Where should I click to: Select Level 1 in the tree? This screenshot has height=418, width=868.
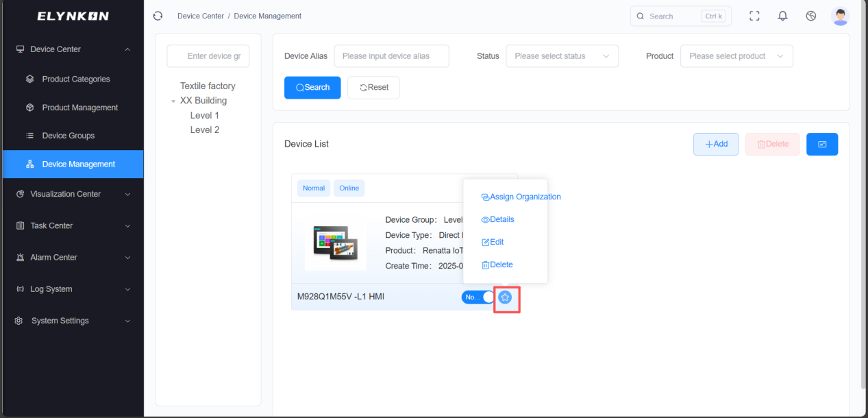click(205, 115)
